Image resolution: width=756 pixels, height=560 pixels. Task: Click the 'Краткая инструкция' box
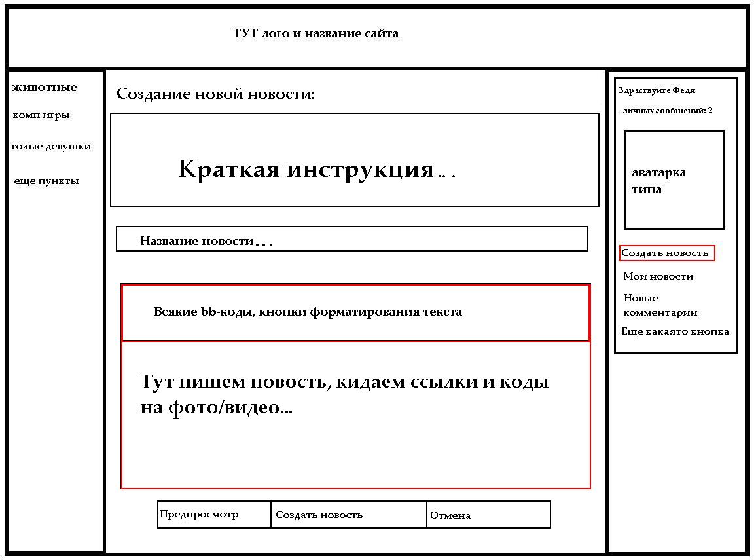pos(355,160)
